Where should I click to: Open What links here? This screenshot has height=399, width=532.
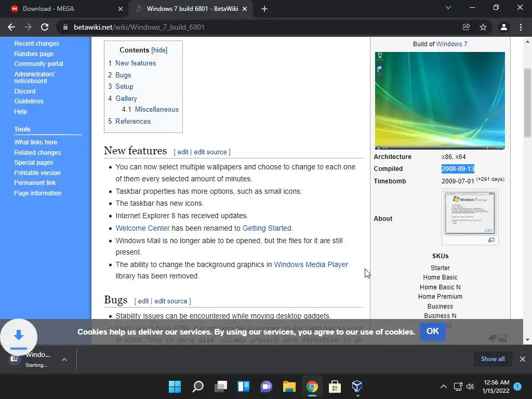[35, 142]
